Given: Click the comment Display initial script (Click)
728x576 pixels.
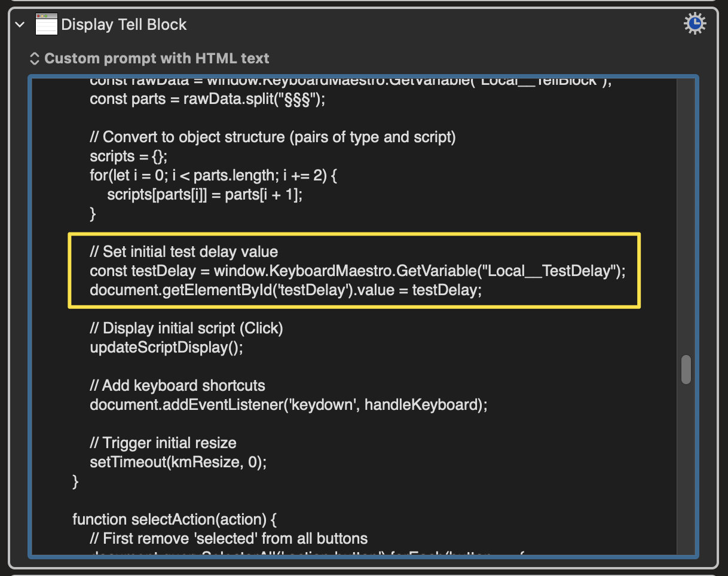Looking at the screenshot, I should [186, 328].
